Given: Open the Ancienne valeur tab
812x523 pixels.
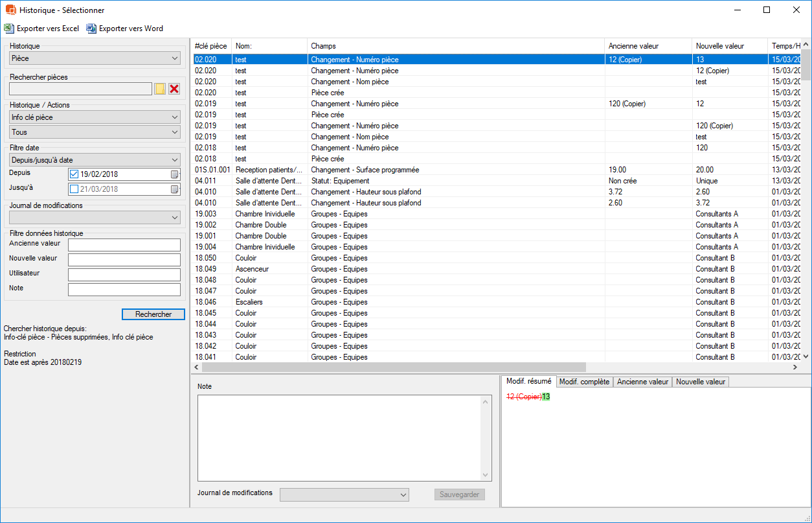Looking at the screenshot, I should pos(642,382).
